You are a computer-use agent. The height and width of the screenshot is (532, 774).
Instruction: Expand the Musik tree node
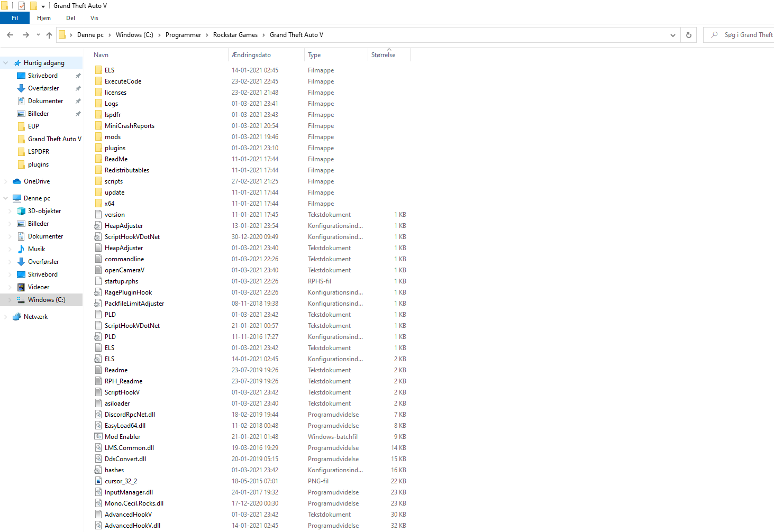click(10, 249)
